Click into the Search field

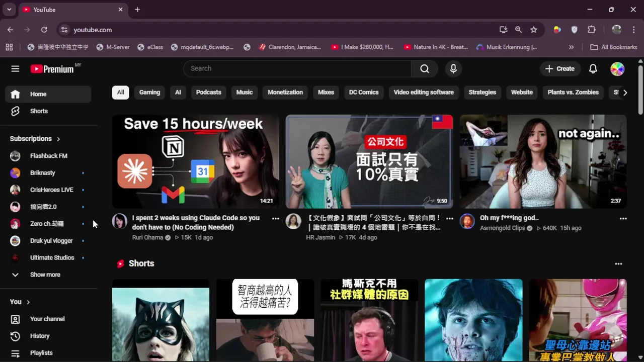(x=297, y=69)
